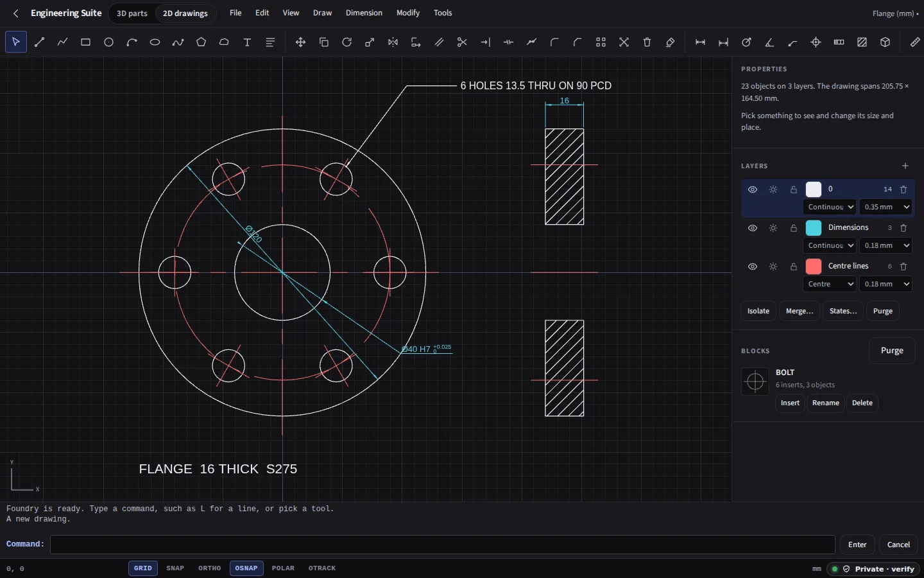Image resolution: width=924 pixels, height=578 pixels.
Task: Click the Enter command button
Action: pyautogui.click(x=857, y=545)
